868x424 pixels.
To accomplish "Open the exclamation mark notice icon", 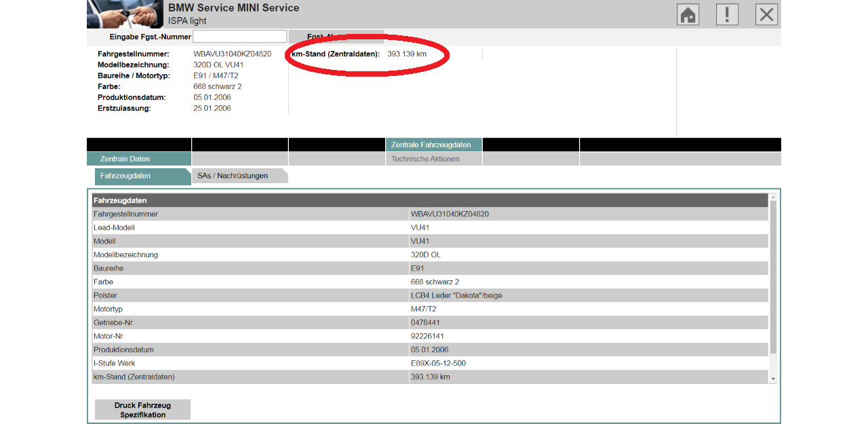I will 727,14.
